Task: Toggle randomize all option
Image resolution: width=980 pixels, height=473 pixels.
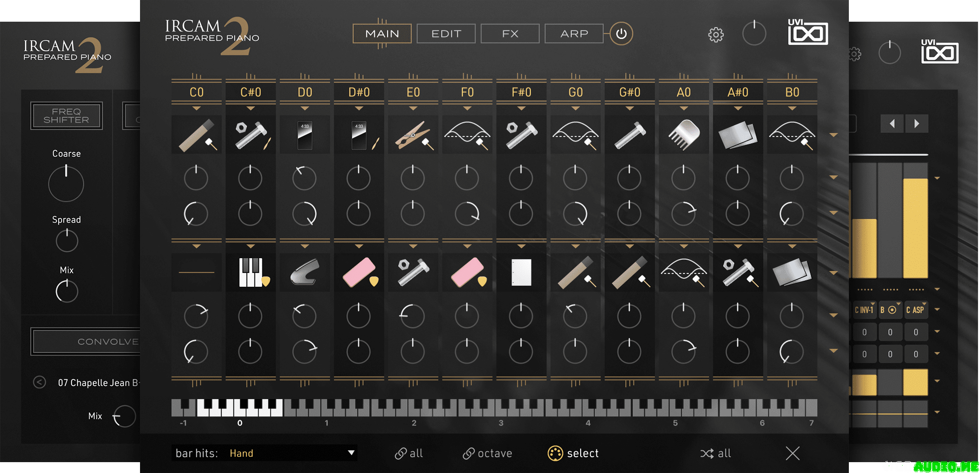Action: tap(716, 453)
